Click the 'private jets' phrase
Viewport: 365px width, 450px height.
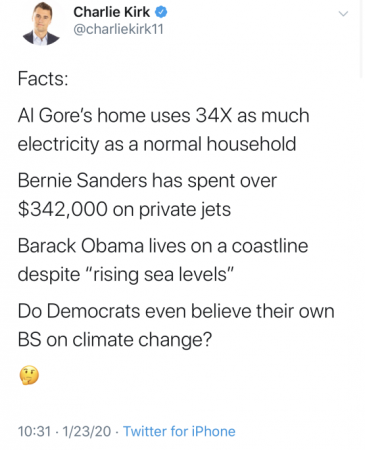(x=185, y=210)
